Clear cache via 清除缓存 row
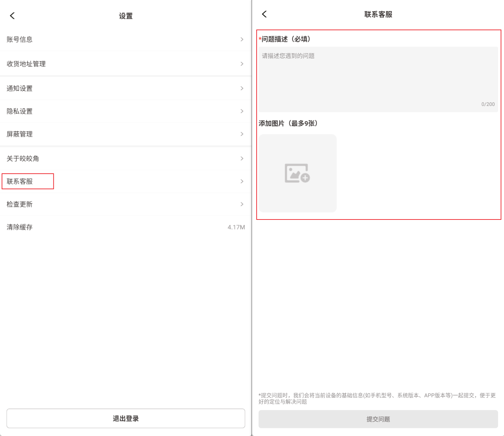The width and height of the screenshot is (504, 436). pyautogui.click(x=20, y=227)
